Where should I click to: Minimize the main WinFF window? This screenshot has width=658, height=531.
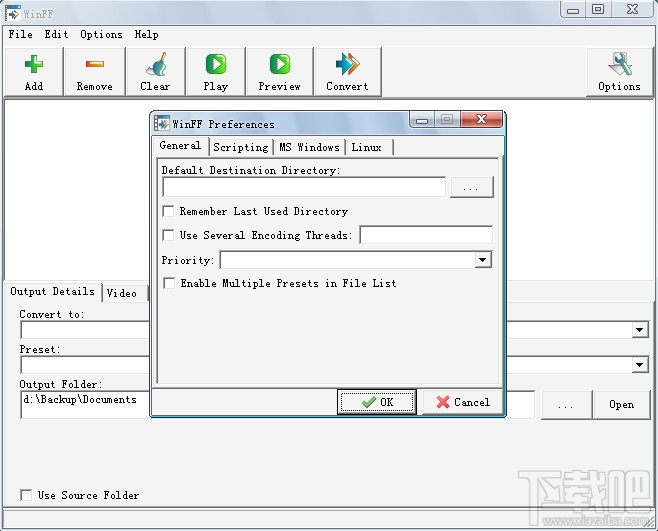573,10
